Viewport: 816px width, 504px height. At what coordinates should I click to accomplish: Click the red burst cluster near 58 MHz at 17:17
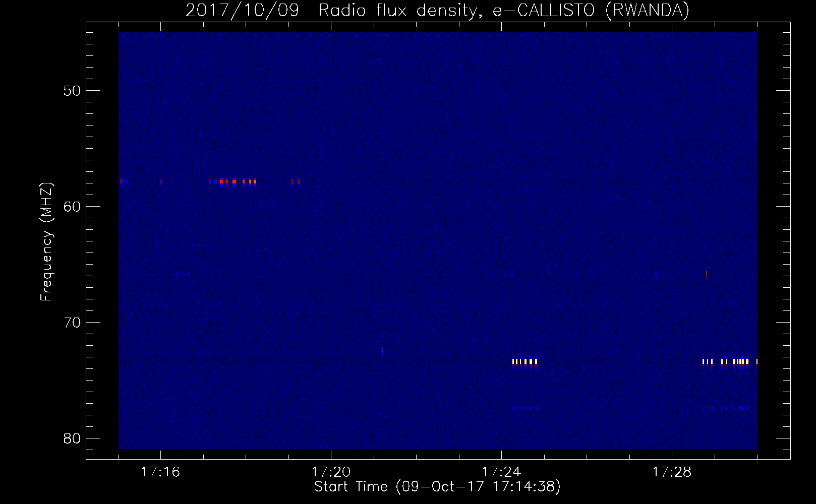[232, 182]
